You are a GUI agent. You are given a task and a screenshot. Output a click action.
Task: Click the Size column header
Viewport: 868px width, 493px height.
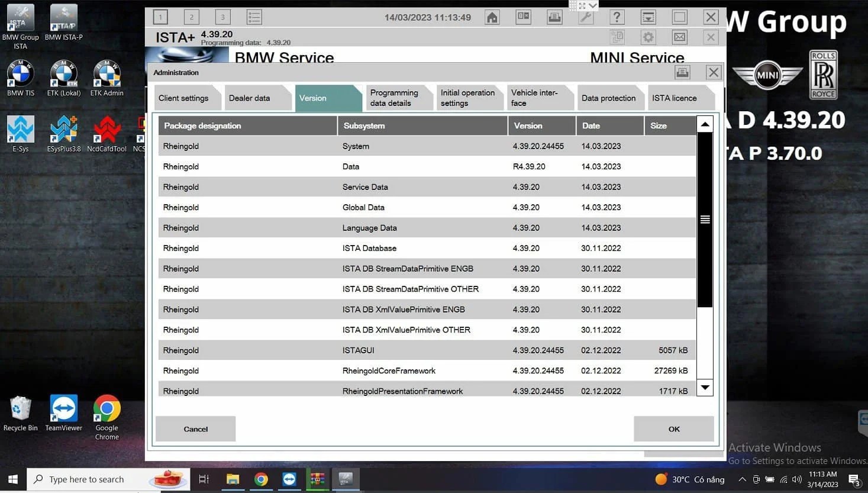pos(670,125)
